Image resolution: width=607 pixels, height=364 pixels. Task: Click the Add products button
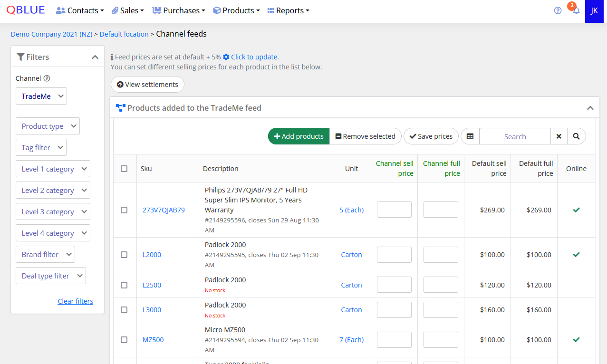(x=299, y=136)
